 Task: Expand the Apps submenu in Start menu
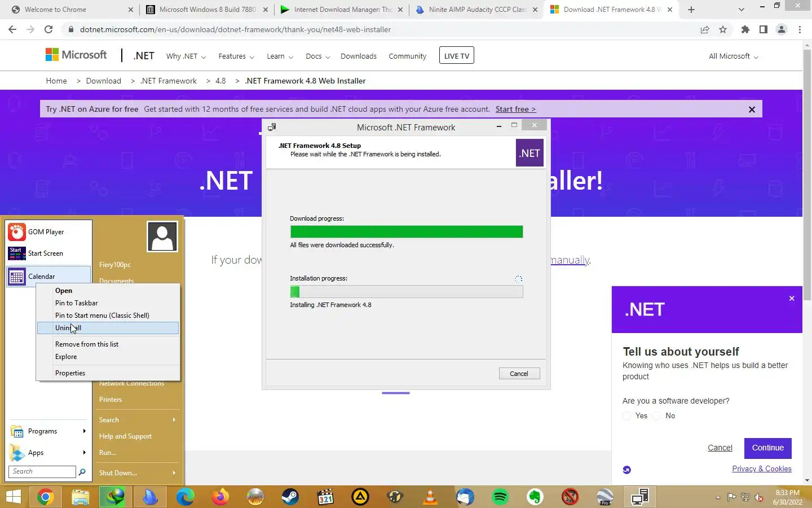click(x=84, y=453)
